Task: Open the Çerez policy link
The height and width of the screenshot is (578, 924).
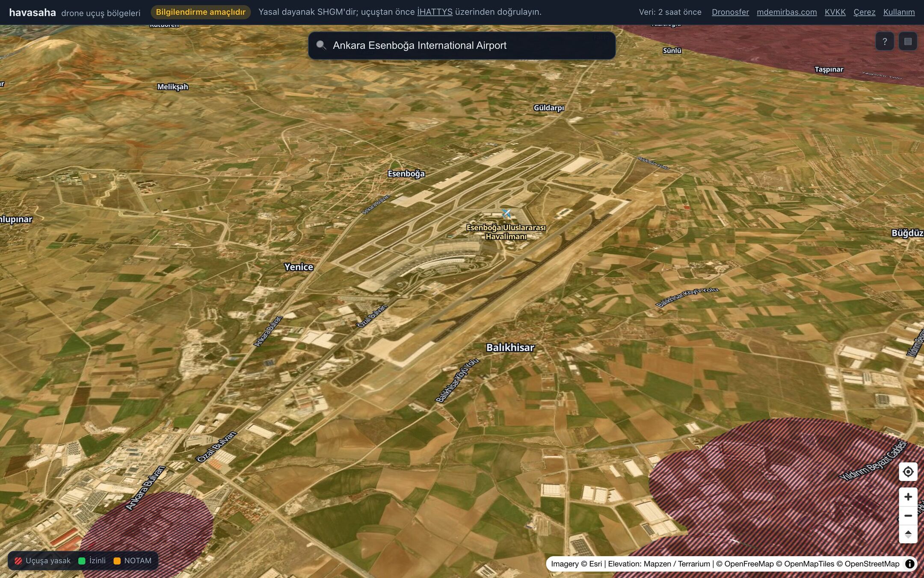Action: click(865, 12)
